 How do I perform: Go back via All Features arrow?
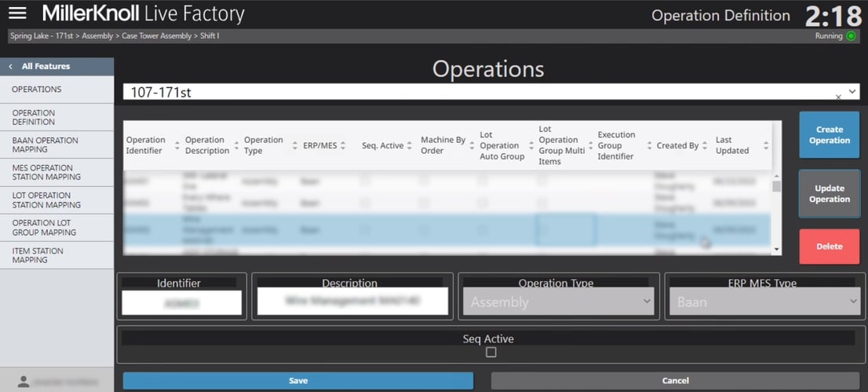pyautogui.click(x=10, y=67)
